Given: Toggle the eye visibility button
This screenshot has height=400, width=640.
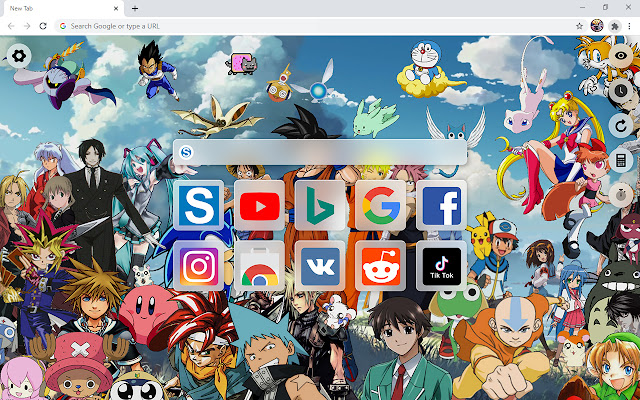Looking at the screenshot, I should pos(620,56).
